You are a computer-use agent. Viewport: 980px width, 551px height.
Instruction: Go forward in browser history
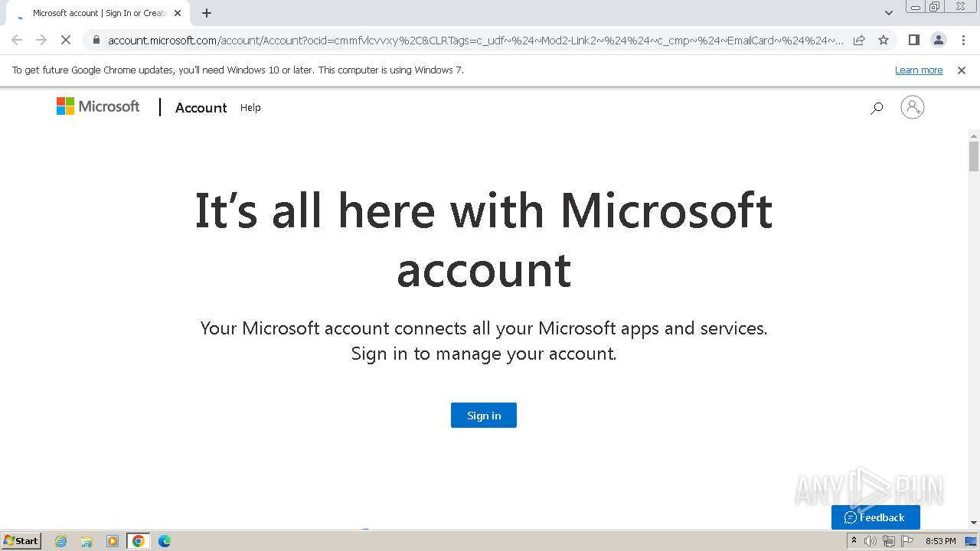[x=41, y=40]
